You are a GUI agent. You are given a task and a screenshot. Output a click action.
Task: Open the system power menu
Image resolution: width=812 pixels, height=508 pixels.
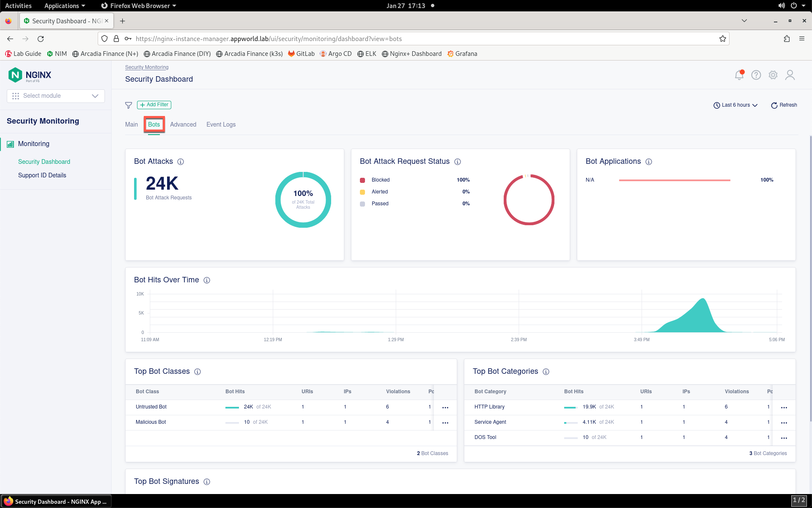pyautogui.click(x=797, y=6)
